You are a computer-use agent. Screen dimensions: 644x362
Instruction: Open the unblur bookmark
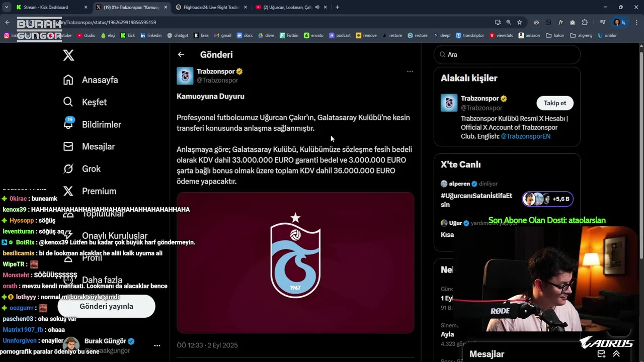click(x=607, y=36)
